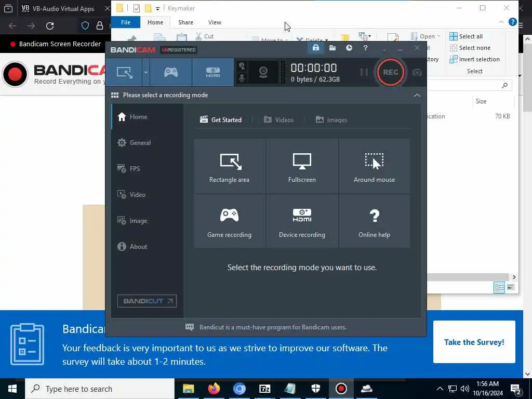Reload the browser page

coord(50,26)
